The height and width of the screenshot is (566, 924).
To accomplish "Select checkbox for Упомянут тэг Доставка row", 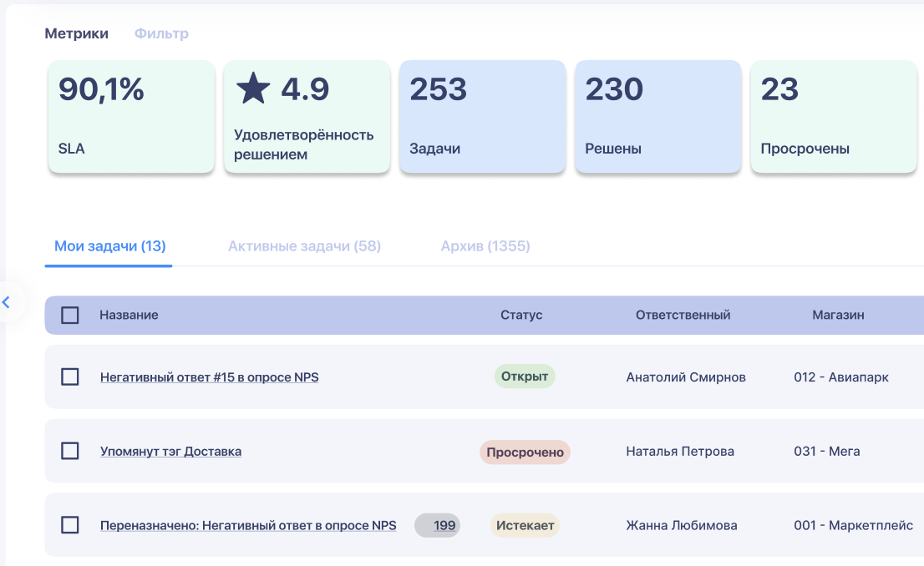I will (x=70, y=452).
